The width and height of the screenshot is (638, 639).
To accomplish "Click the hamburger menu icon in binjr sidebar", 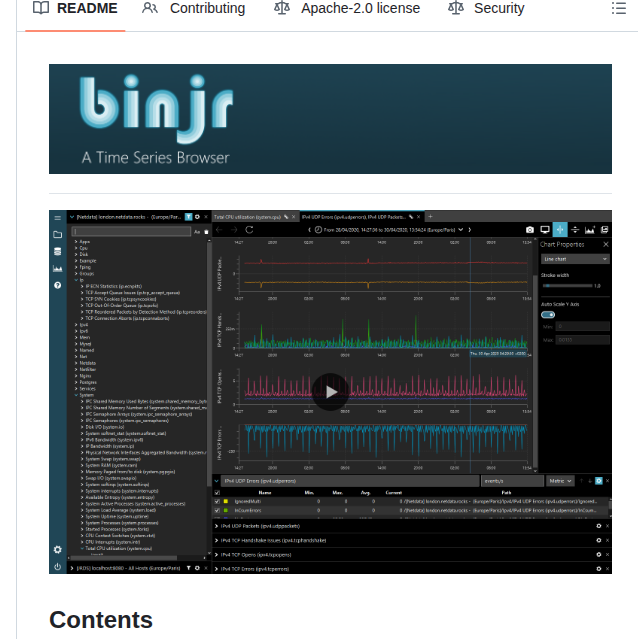I will click(x=57, y=218).
